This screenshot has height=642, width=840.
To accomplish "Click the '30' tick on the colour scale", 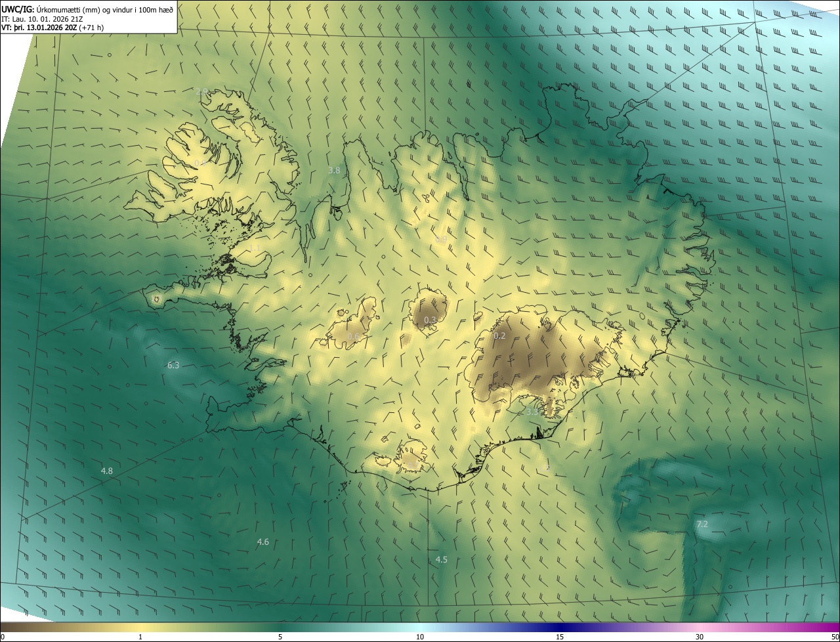I will (x=700, y=637).
